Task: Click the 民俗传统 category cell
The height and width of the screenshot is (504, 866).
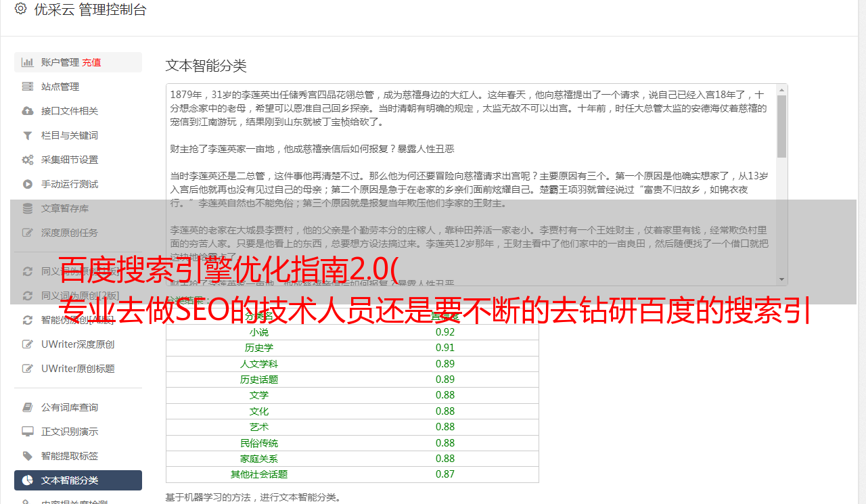Action: tap(259, 443)
